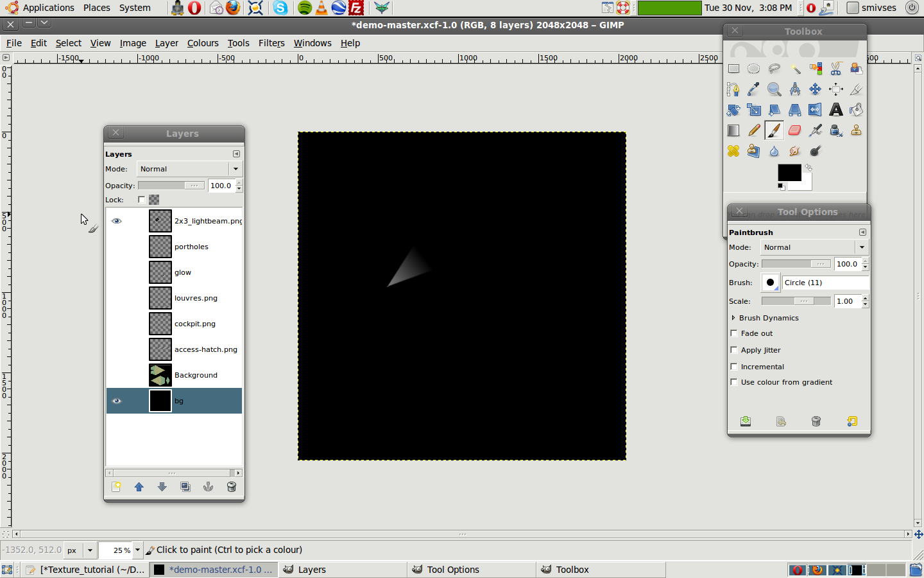This screenshot has height=578, width=924.
Task: Select the Text tool in Toolbox
Action: coord(835,110)
